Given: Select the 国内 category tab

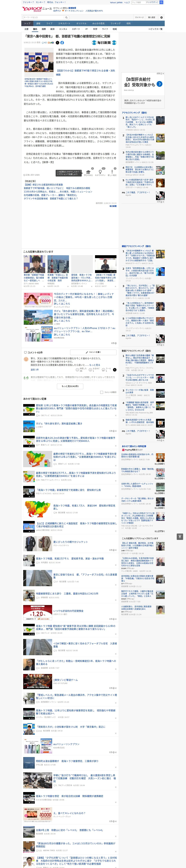Looking at the screenshot, I should [35, 29].
